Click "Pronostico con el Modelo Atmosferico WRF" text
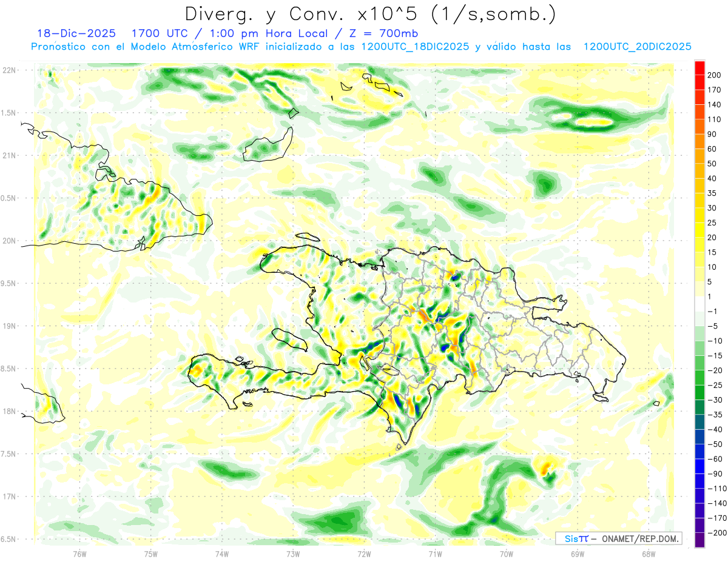728x562 pixels. 147,47
